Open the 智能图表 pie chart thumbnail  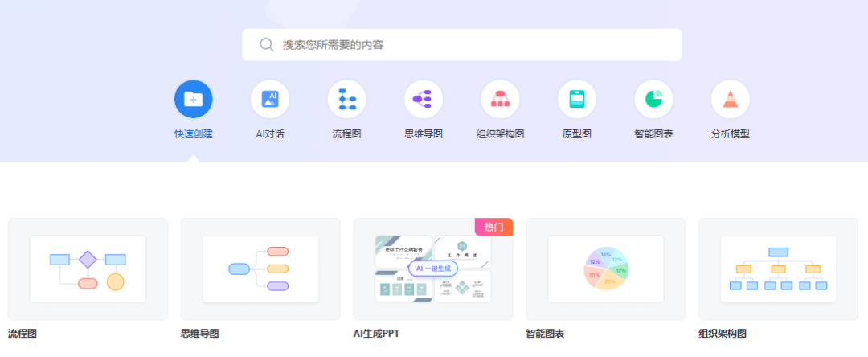606,269
